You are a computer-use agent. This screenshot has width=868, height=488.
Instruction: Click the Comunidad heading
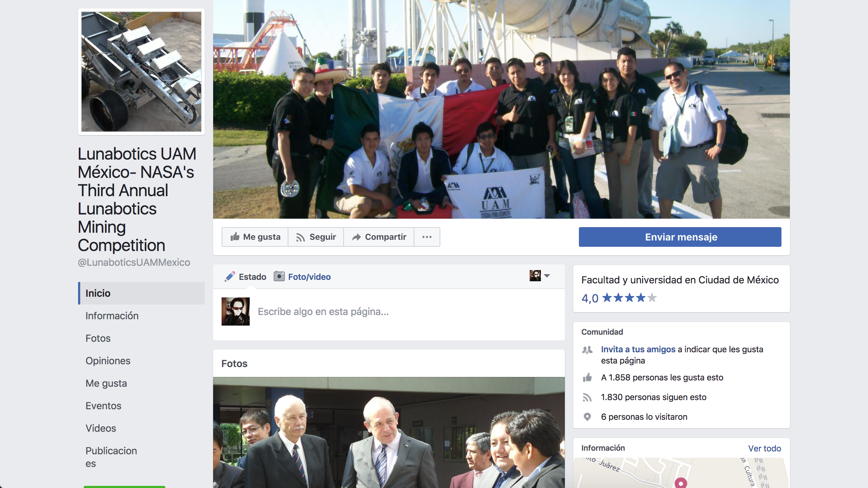[x=602, y=332]
